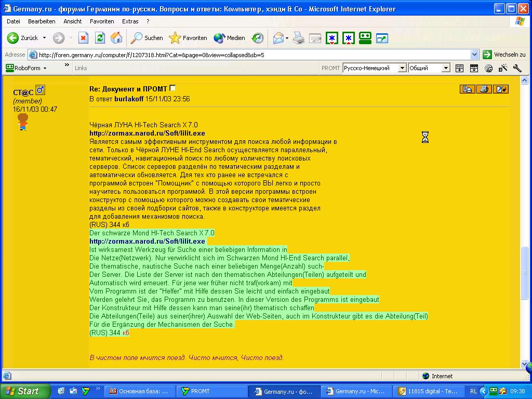Click the PROMT quick launch icon
The height and width of the screenshot is (399, 532).
coord(86,391)
